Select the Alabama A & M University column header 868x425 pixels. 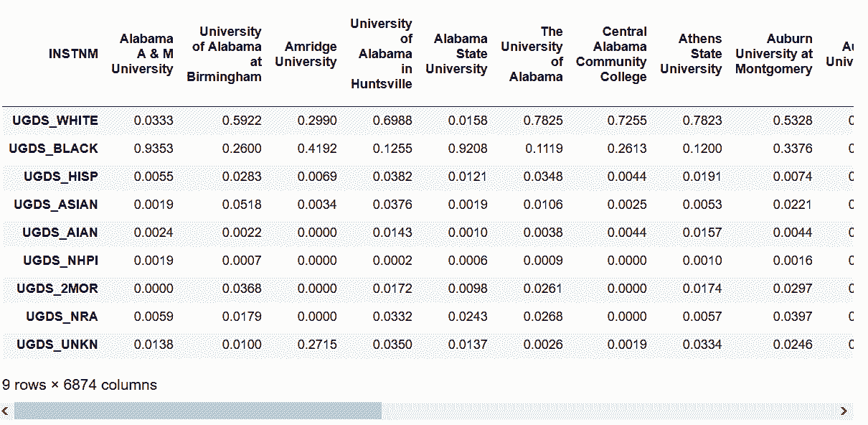(x=142, y=54)
